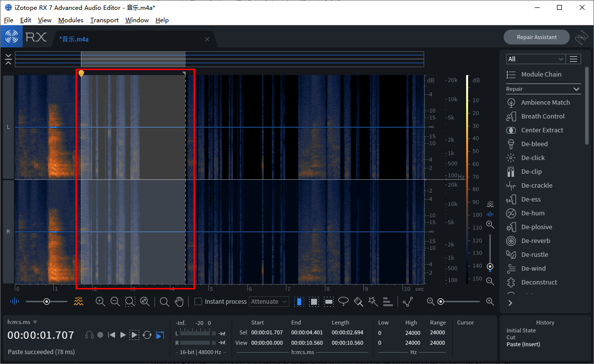Pick the Brush selection tool
The width and height of the screenshot is (594, 364).
(x=358, y=301)
